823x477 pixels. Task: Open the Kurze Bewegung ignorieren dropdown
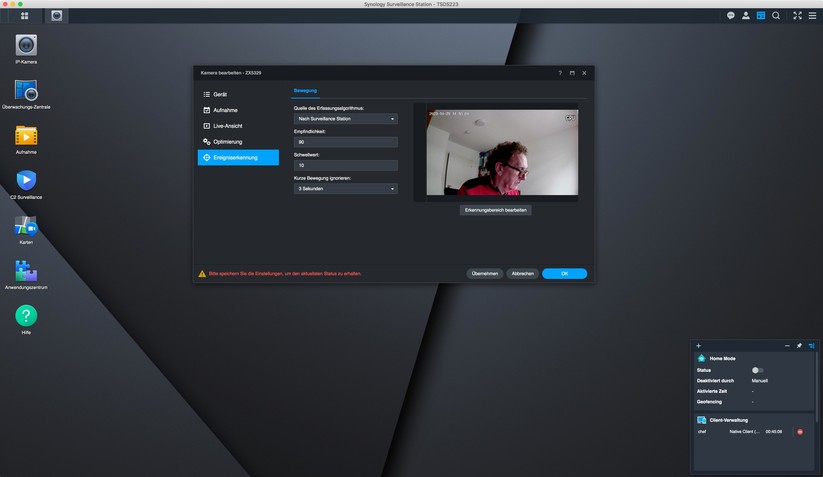point(346,188)
